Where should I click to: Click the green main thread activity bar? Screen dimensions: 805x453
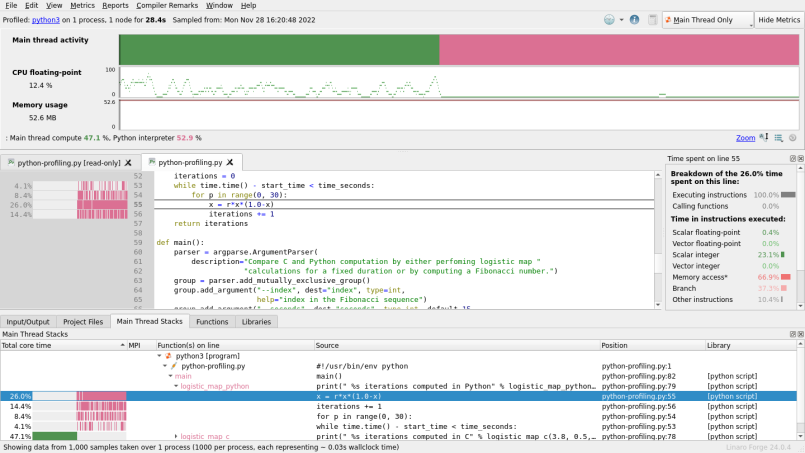coord(279,50)
